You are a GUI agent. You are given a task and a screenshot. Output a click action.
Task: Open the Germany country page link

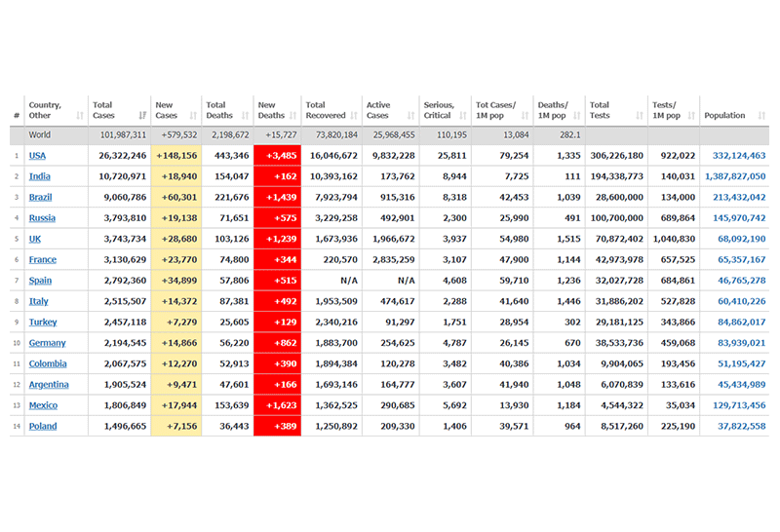pos(47,343)
